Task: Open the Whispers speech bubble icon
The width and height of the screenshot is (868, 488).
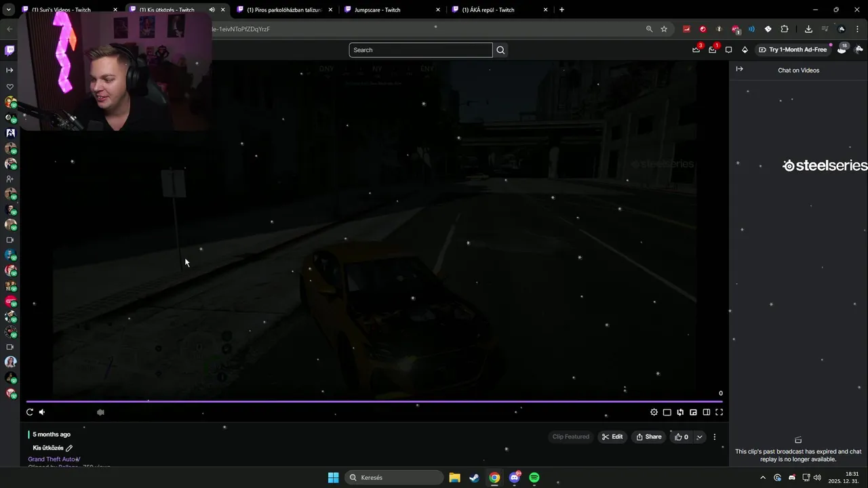Action: (728, 49)
